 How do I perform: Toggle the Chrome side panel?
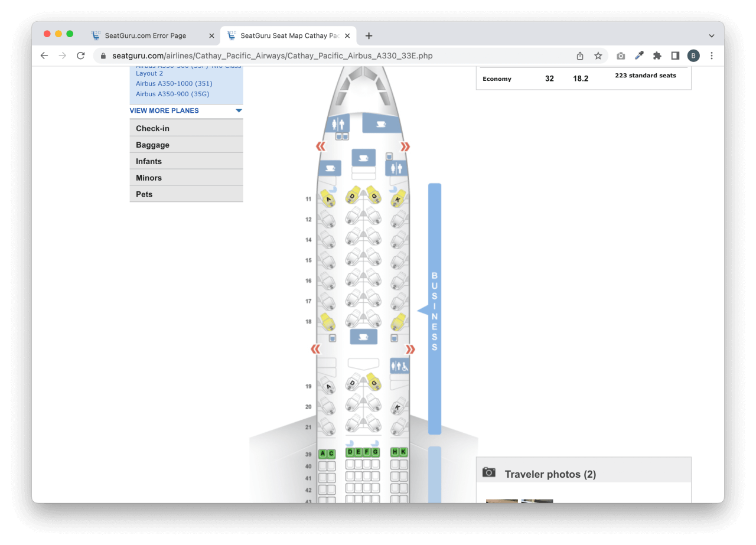click(x=675, y=56)
